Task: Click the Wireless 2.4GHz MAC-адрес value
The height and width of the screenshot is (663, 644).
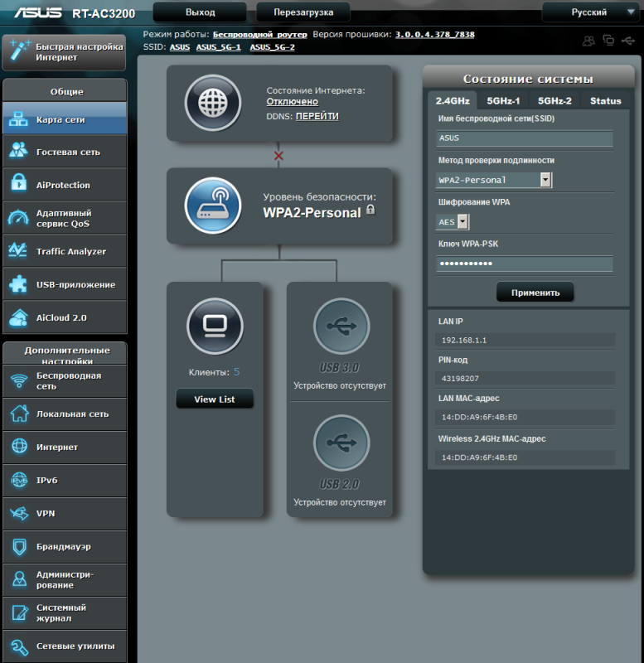Action: [480, 457]
